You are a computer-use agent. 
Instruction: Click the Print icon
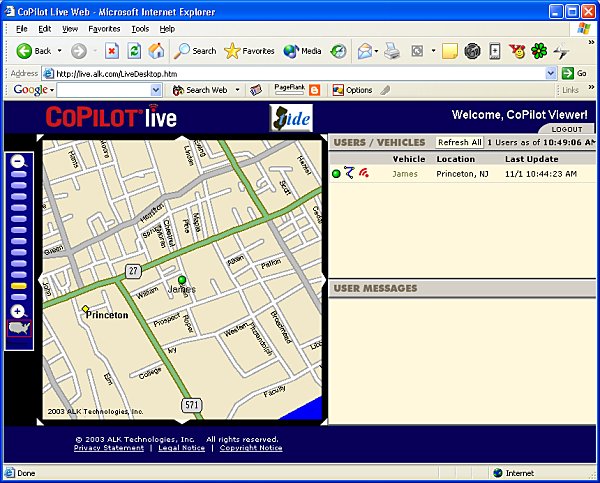tap(392, 51)
